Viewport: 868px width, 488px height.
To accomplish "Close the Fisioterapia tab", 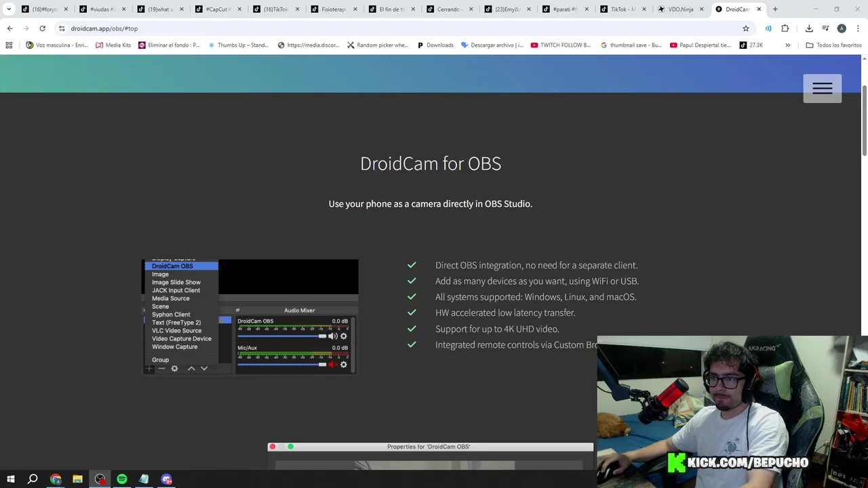I will [x=355, y=9].
